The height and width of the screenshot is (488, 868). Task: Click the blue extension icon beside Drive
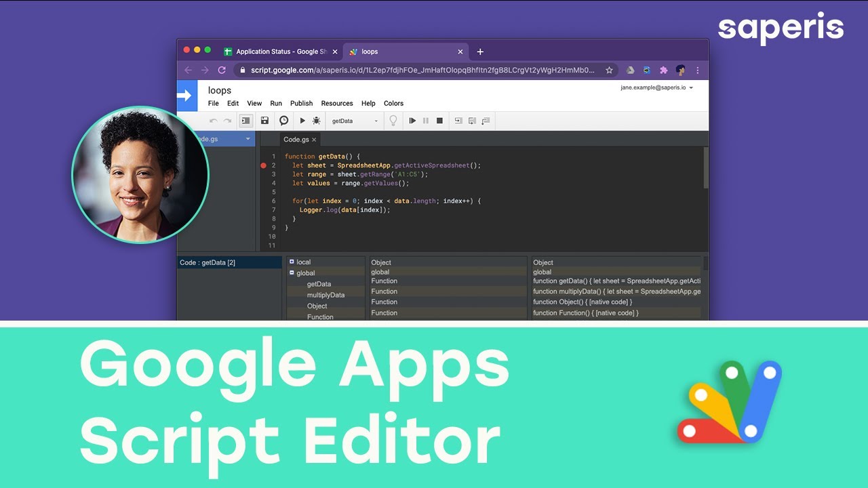[647, 70]
